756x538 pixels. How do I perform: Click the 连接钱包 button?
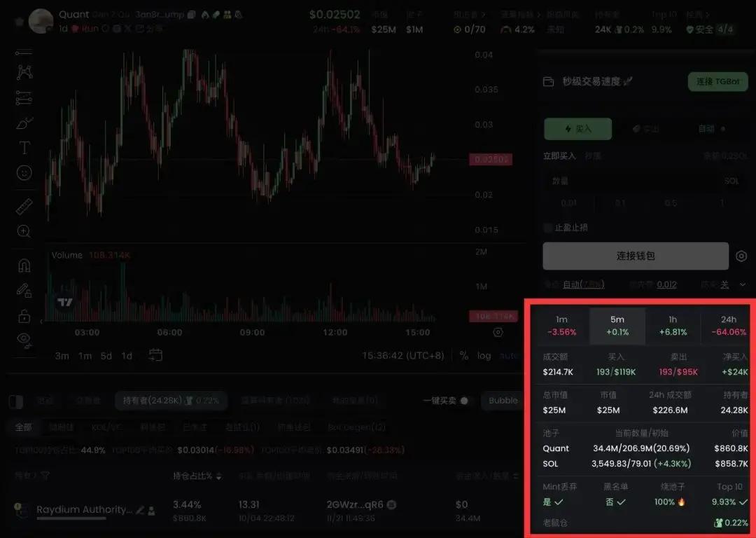pyautogui.click(x=636, y=256)
